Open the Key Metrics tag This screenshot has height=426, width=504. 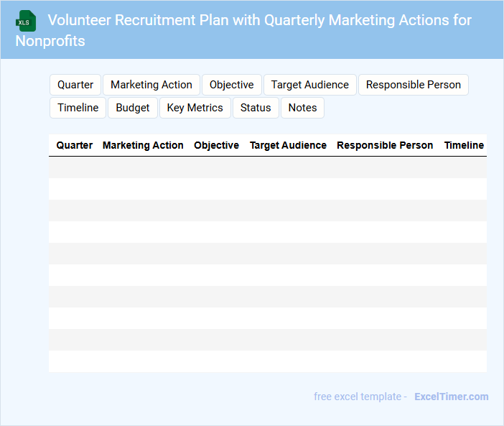(x=195, y=108)
